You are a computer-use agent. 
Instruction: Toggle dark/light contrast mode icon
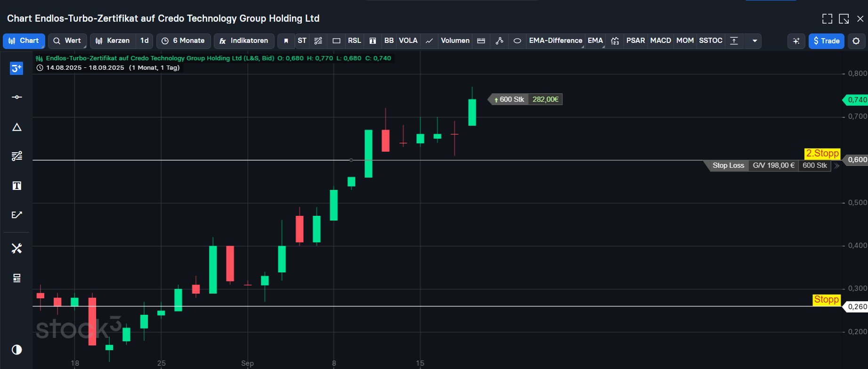(16, 350)
